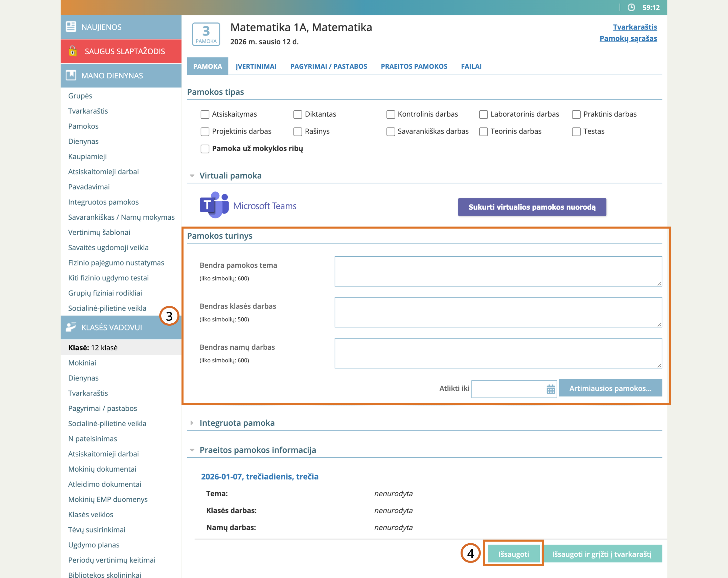
Task: Click the Mano dienynas book icon
Action: click(71, 75)
